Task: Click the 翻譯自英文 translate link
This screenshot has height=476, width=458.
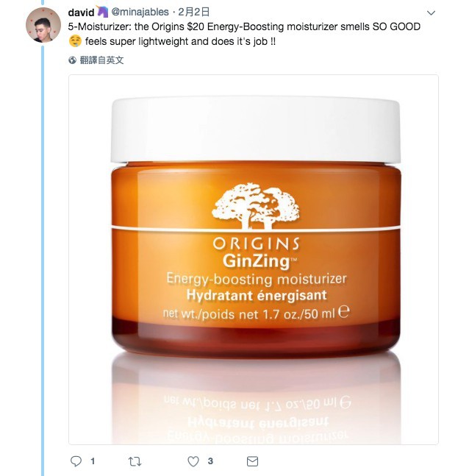Action: 101,60
